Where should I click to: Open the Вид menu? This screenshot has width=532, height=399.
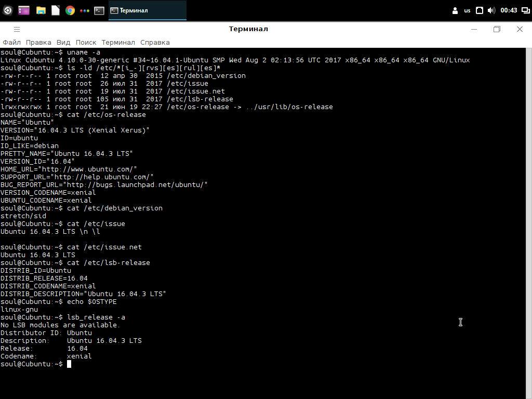tap(63, 43)
